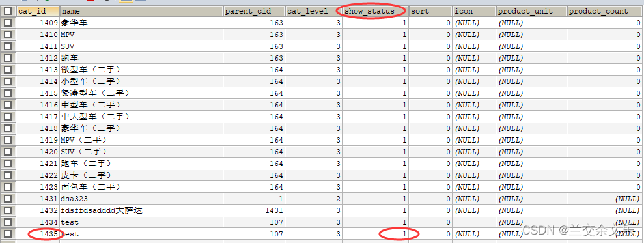Mark the checkbox for row 1413

click(x=7, y=70)
